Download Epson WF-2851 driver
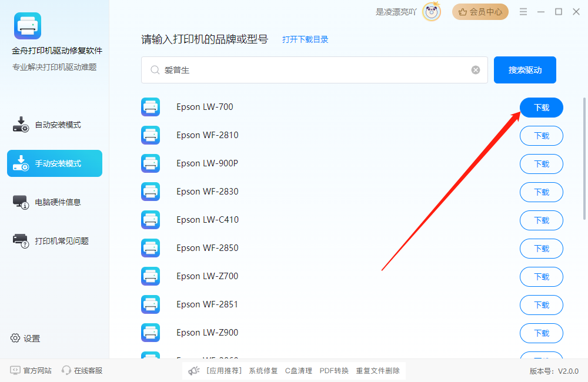The height and width of the screenshot is (382, 588). point(541,305)
